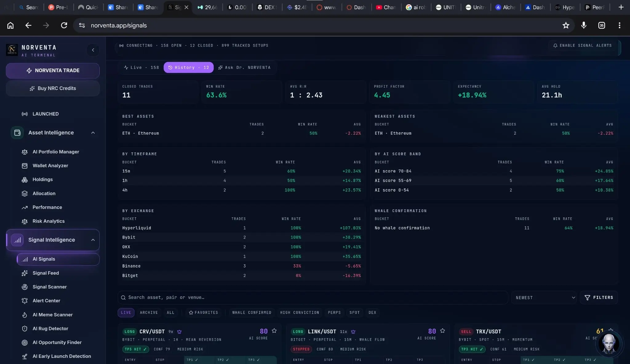Focus the search asset, pair or venue field
This screenshot has height=364, width=630.
[x=313, y=298]
